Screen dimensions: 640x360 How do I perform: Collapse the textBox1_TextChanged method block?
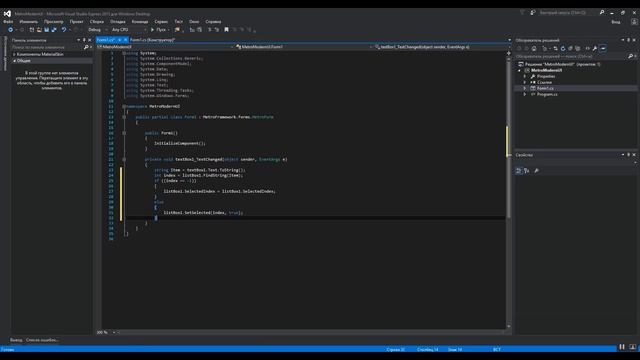pyautogui.click(x=124, y=160)
